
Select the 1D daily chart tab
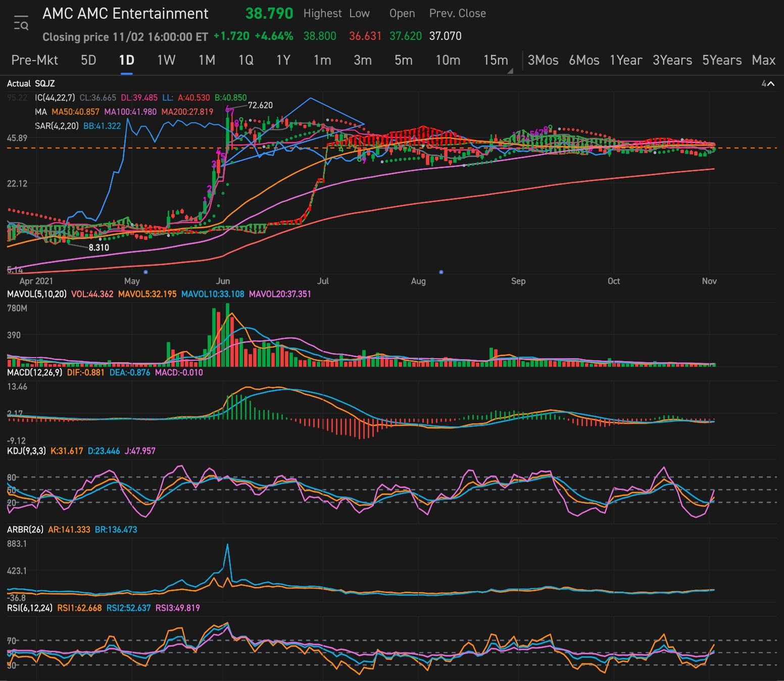126,60
